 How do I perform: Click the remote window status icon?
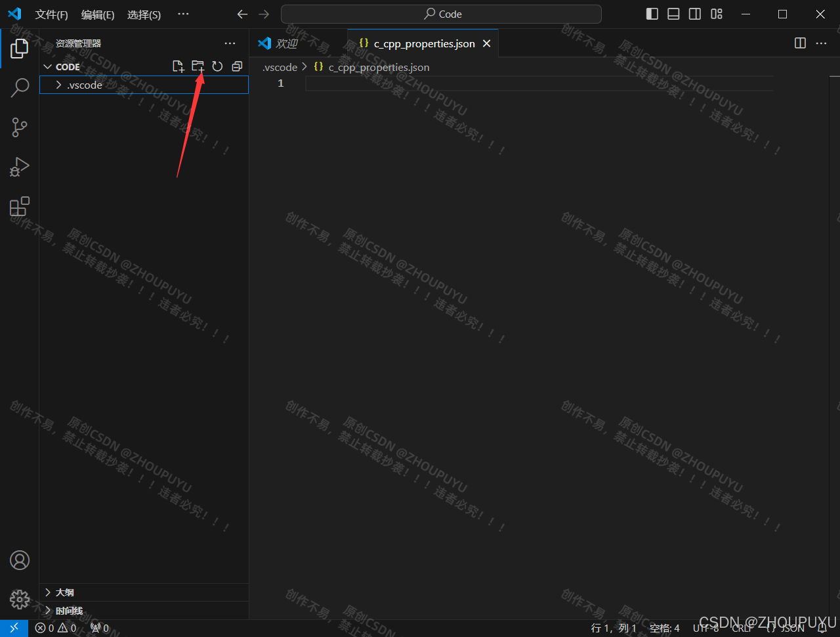click(x=14, y=628)
